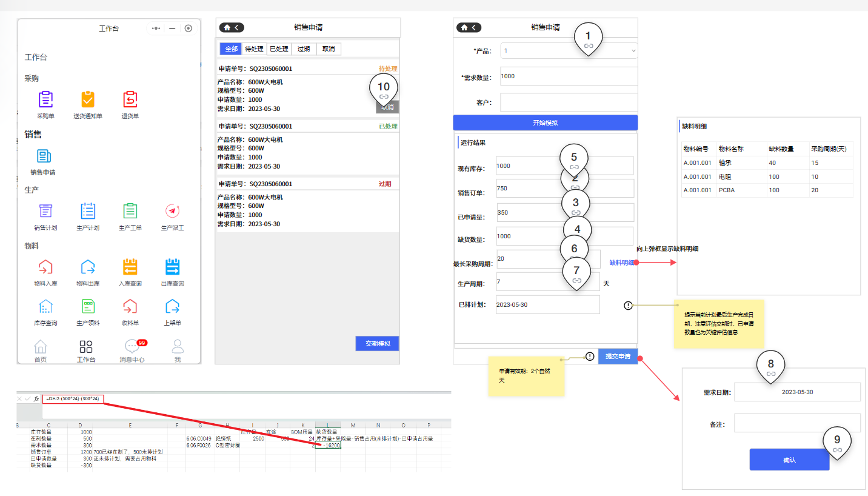868x496 pixels.
Task: Click the 销售订单 field showing 750
Action: pyautogui.click(x=565, y=189)
